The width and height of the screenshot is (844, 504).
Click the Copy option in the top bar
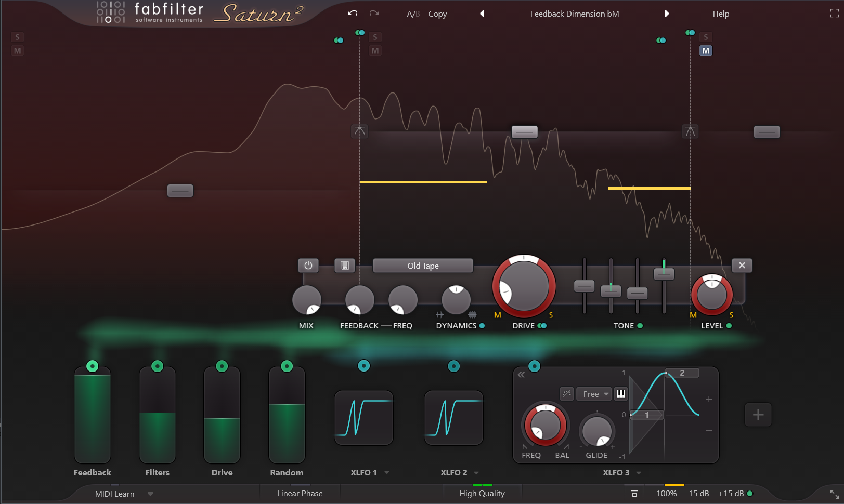coord(437,14)
